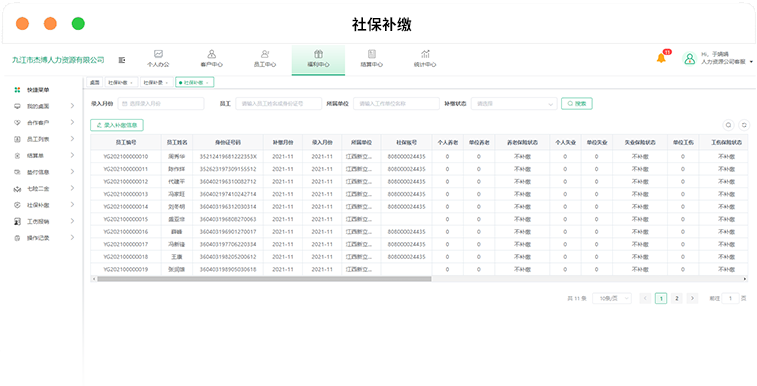Click cell YG202100000016
Viewport: 757px width, 386px height.
pyautogui.click(x=126, y=232)
